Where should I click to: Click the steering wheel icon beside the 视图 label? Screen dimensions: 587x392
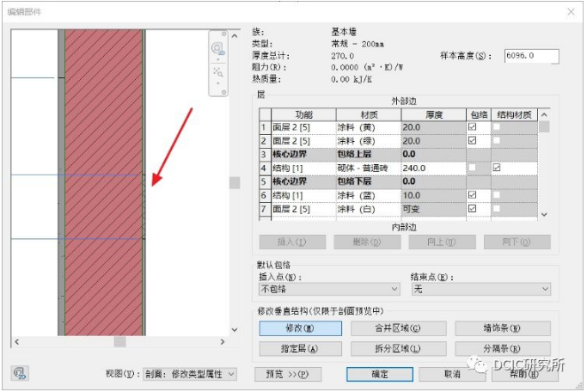(20, 373)
